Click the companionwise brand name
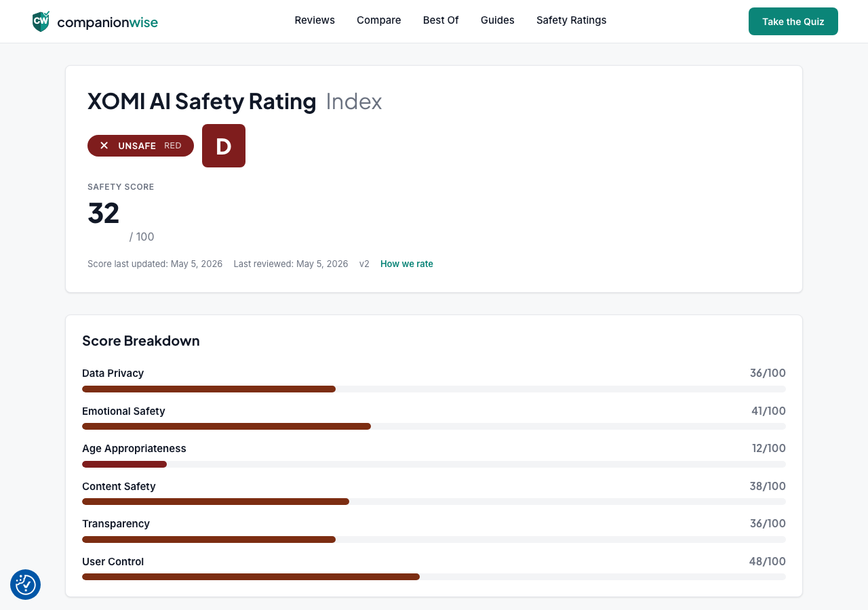The width and height of the screenshot is (868, 610). (108, 22)
